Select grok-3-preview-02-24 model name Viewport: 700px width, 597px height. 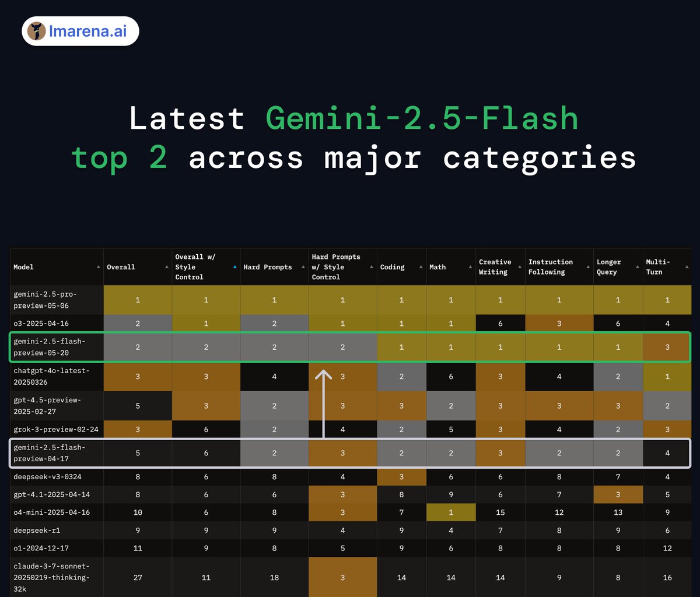(x=55, y=430)
